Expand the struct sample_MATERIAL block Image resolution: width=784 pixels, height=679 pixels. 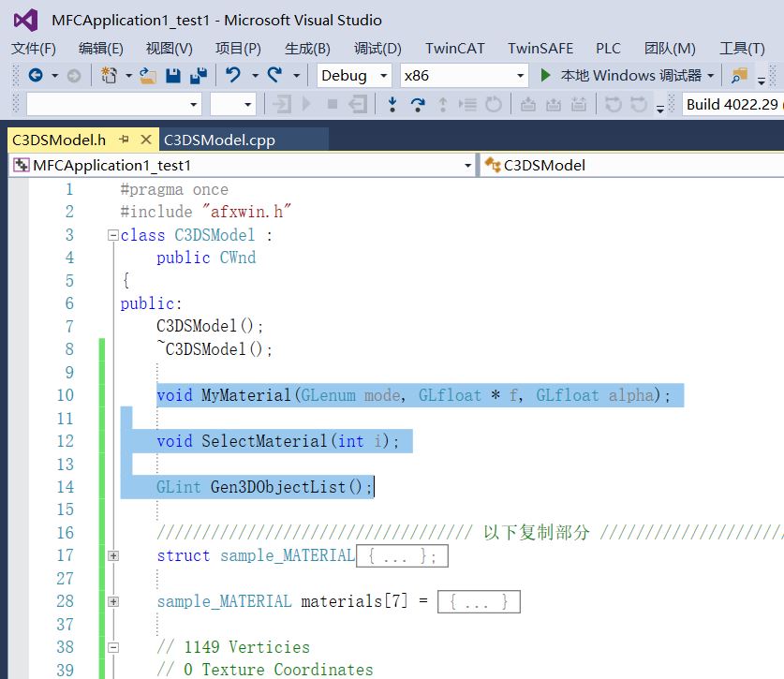pyautogui.click(x=113, y=555)
